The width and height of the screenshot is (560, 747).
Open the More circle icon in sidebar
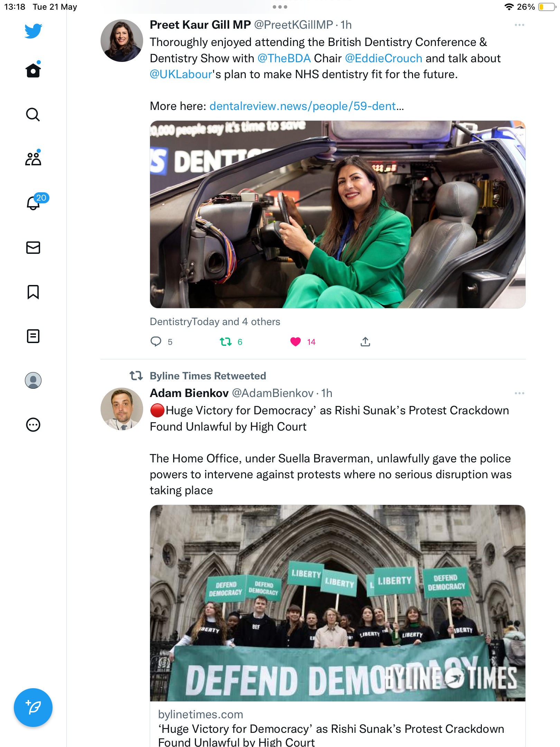click(33, 425)
